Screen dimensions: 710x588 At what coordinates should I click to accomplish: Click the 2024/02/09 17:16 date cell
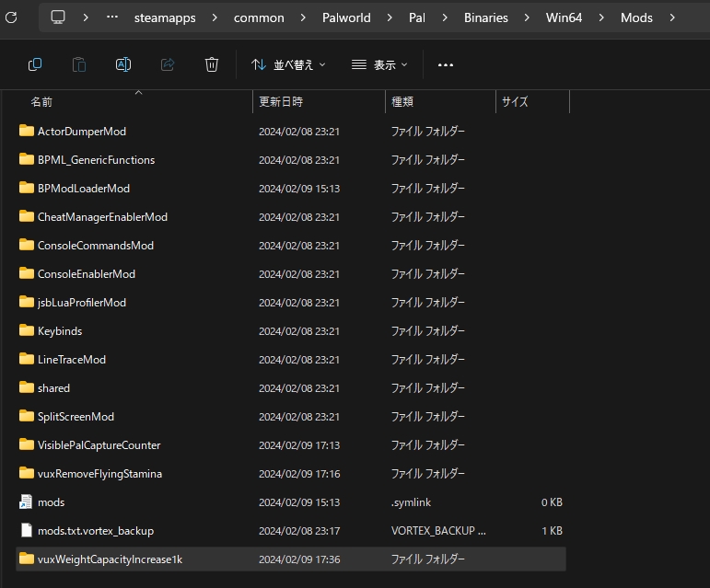[299, 474]
